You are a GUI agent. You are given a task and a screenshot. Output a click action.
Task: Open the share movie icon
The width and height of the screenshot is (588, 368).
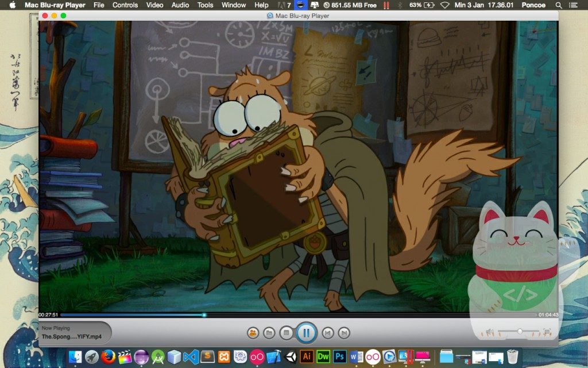253,333
